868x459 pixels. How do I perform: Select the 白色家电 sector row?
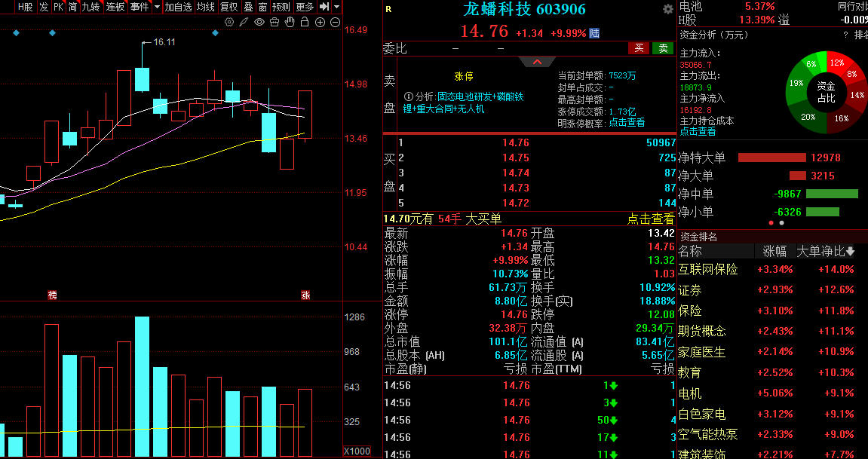[x=773, y=414]
